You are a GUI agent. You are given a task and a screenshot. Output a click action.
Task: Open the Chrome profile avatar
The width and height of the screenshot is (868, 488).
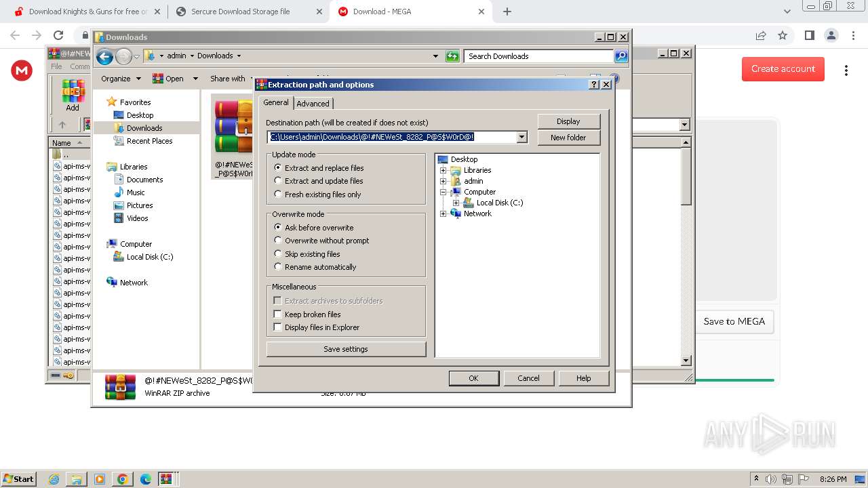pos(831,35)
